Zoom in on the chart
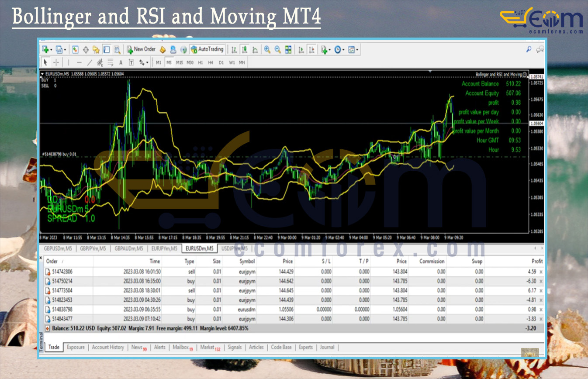The height and width of the screenshot is (379, 588). (267, 50)
